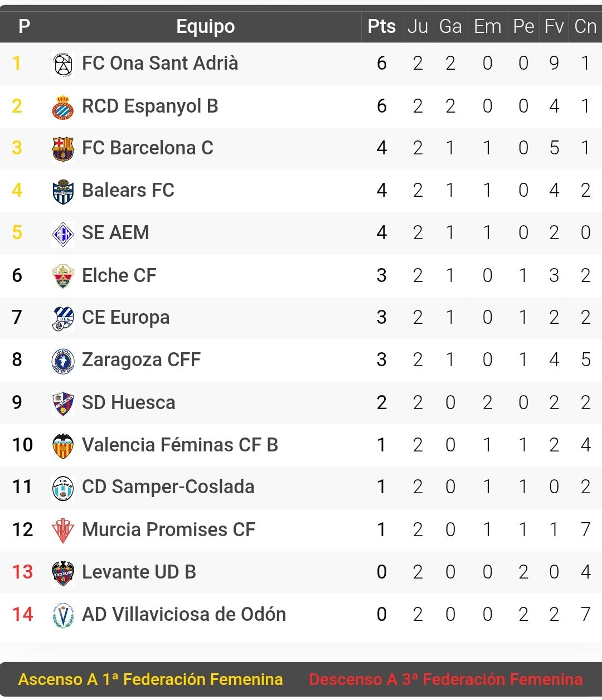
Task: Tap the Valencia Féminas CF B badge
Action: pyautogui.click(x=62, y=445)
